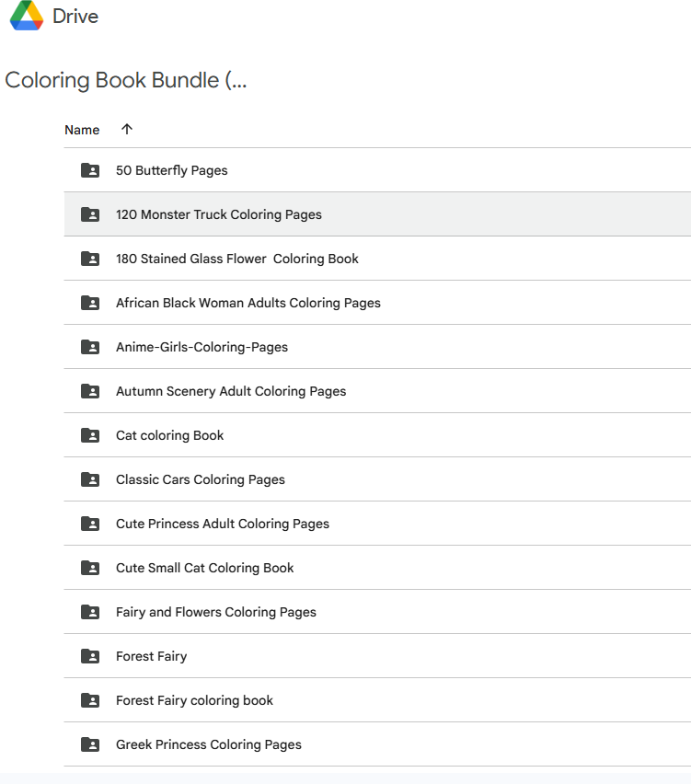This screenshot has width=691, height=784.
Task: Open the Forest Fairy coloring book folder
Action: [194, 700]
